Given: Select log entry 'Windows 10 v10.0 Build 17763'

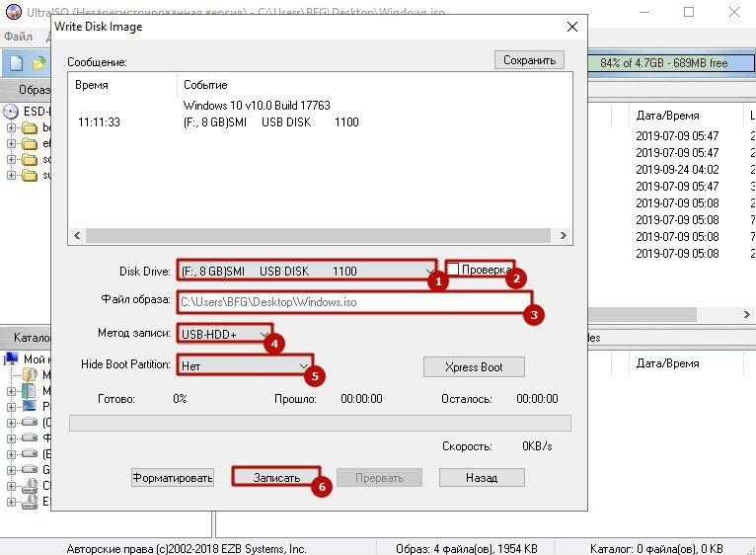Looking at the screenshot, I should (x=257, y=106).
